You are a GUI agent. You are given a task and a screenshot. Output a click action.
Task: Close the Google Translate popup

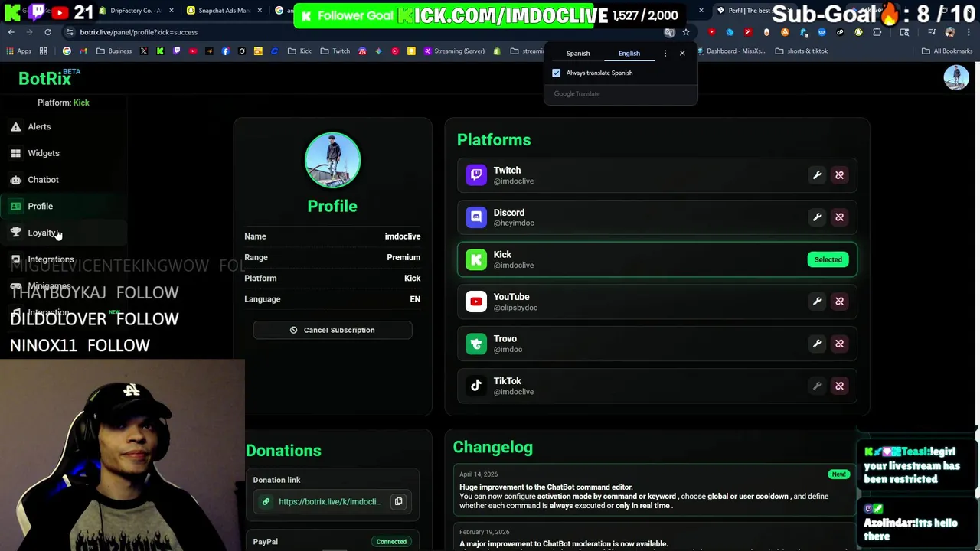pos(682,53)
